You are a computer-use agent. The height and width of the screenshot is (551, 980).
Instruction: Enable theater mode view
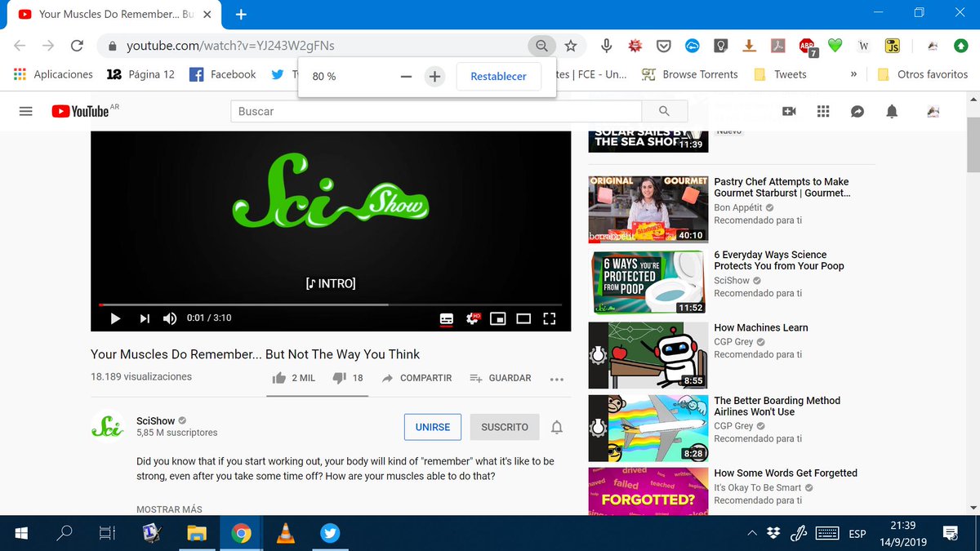(523, 318)
